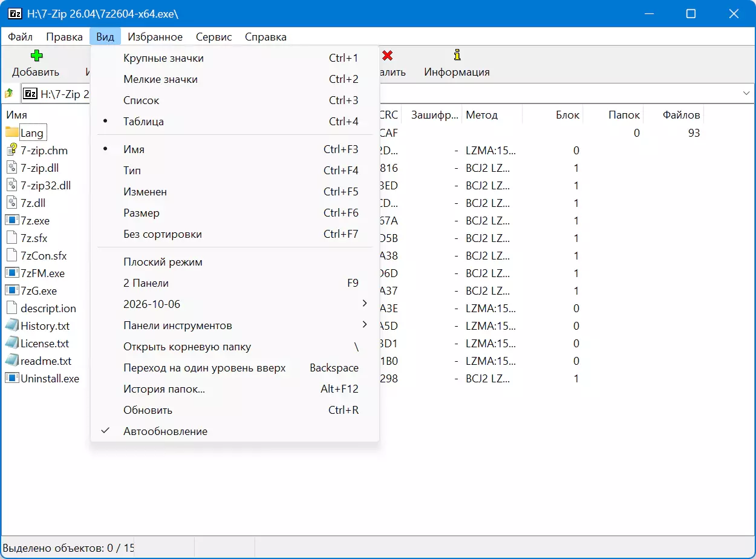Click the green plus Добавить icon
The width and height of the screenshot is (756, 559).
pyautogui.click(x=36, y=56)
